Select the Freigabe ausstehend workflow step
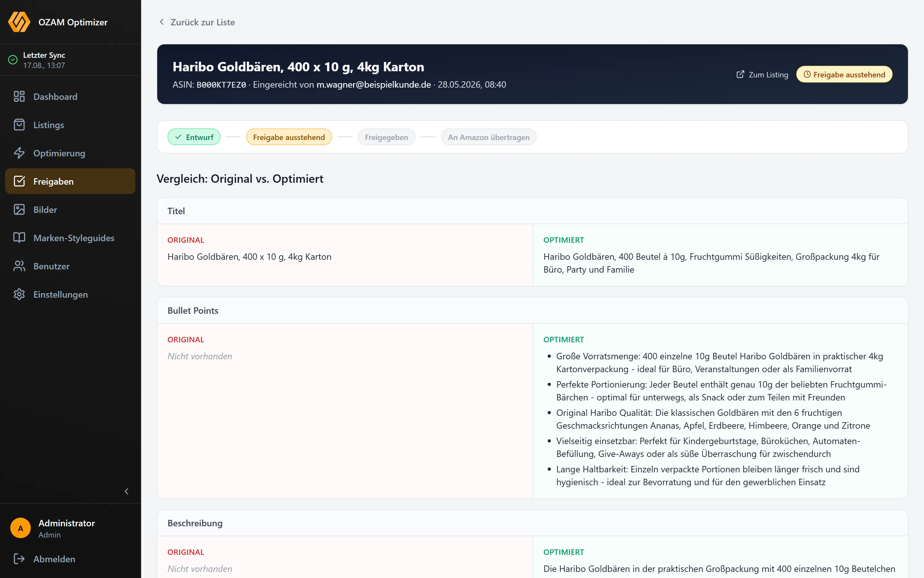 click(x=289, y=137)
